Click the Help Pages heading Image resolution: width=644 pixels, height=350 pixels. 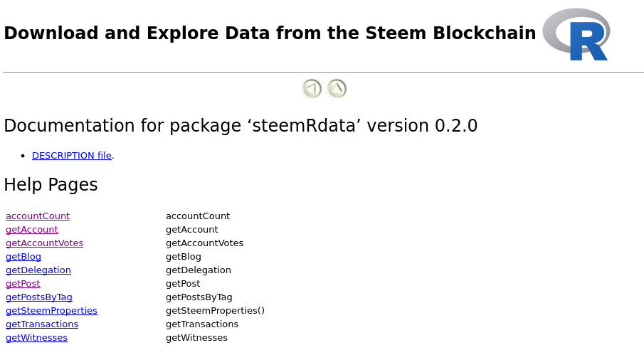[x=51, y=185]
